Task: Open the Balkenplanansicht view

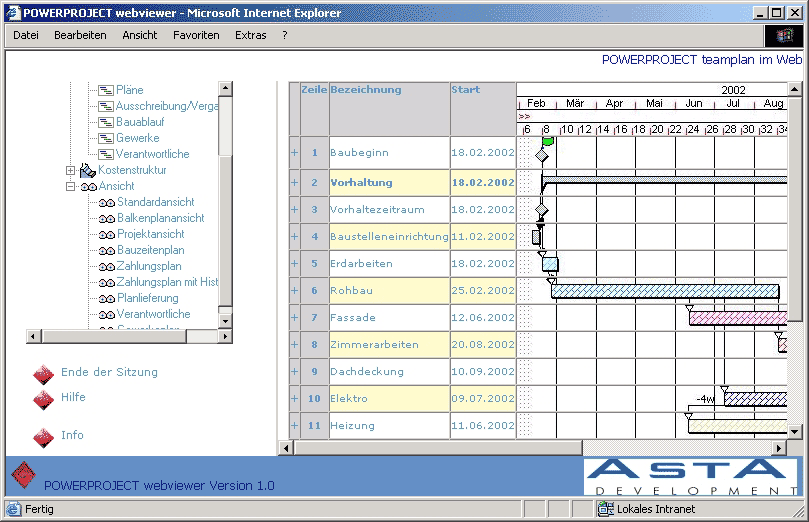Action: [160, 218]
